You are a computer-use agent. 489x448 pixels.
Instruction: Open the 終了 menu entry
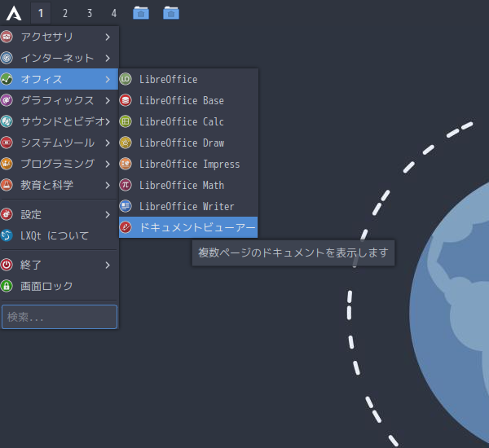(59, 265)
